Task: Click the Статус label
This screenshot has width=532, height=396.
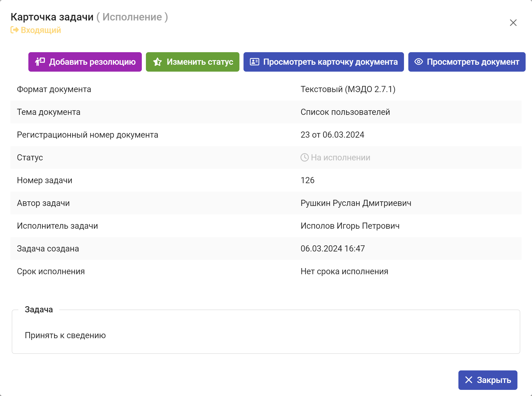Action: point(30,158)
